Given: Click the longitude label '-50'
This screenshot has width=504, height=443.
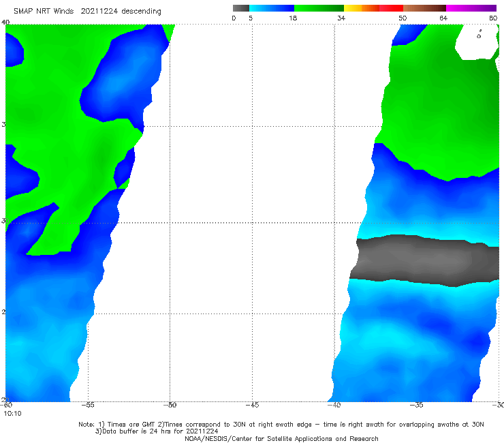Looking at the screenshot, I should [x=170, y=405].
